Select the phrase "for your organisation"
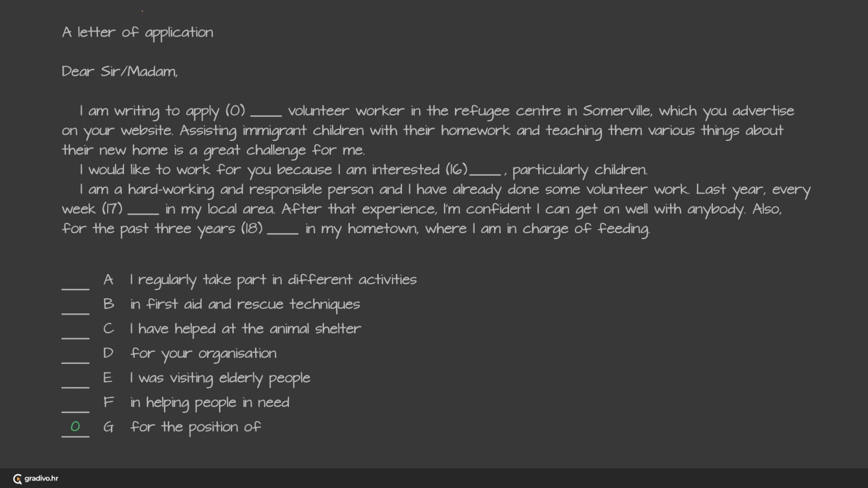Image resolution: width=868 pixels, height=488 pixels. point(203,353)
